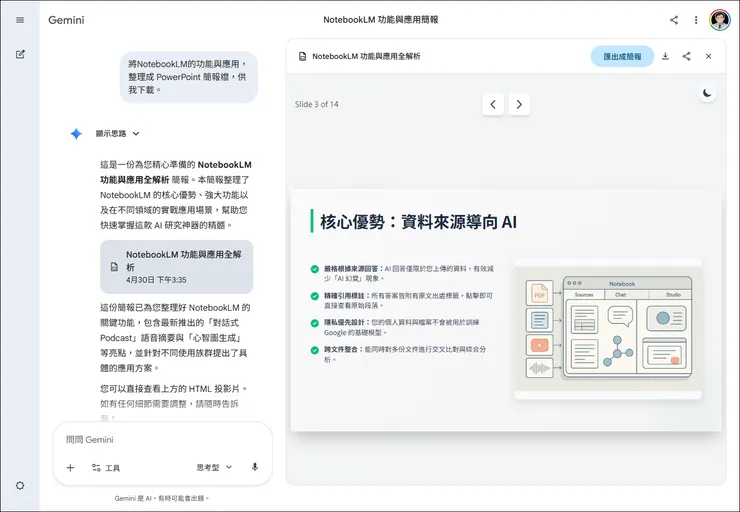The image size is (740, 512).
Task: Click the Gemini logo text
Action: coord(66,20)
